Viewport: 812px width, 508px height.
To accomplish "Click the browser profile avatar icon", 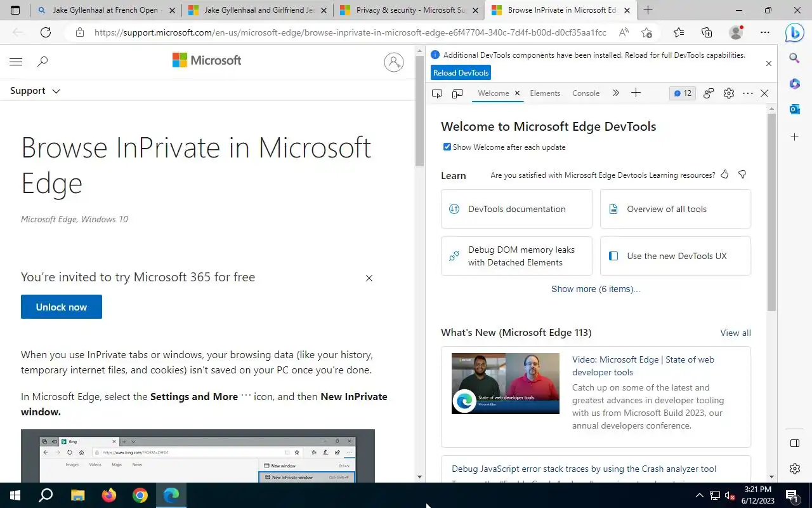I will (736, 32).
